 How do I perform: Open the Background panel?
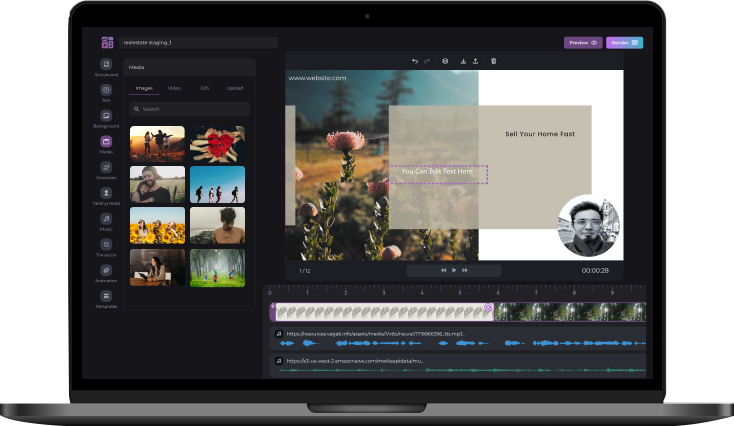click(x=106, y=116)
